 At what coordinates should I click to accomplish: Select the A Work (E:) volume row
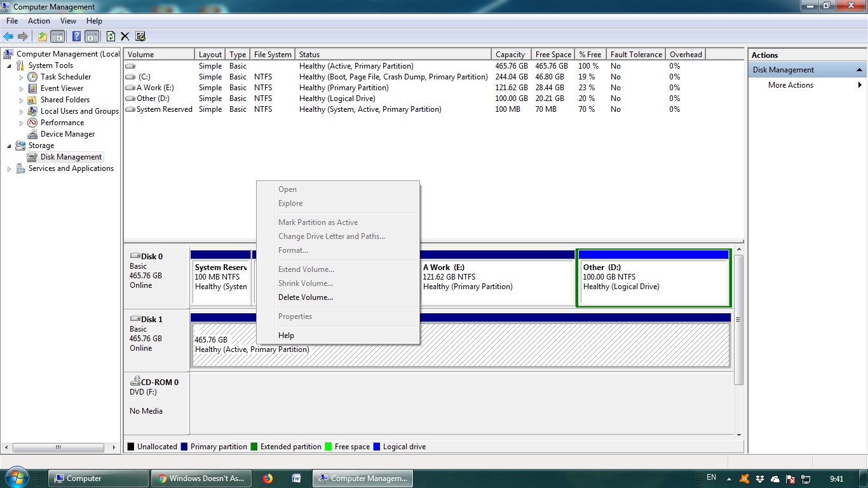[x=415, y=88]
